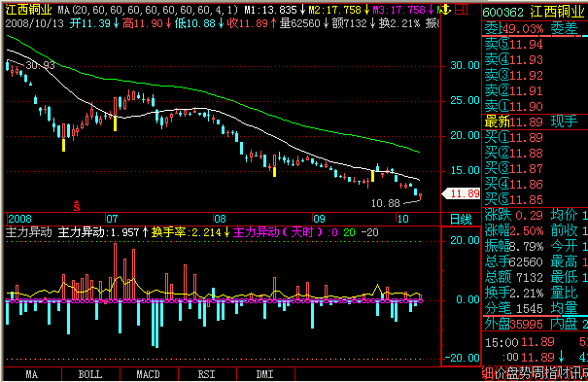Click the 现手 label

(x=564, y=122)
